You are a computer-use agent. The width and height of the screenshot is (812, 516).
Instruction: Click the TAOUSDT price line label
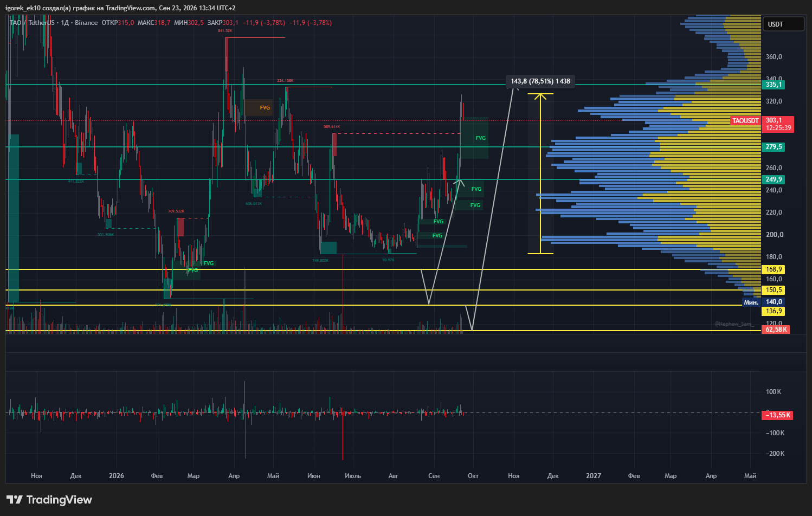coord(745,121)
